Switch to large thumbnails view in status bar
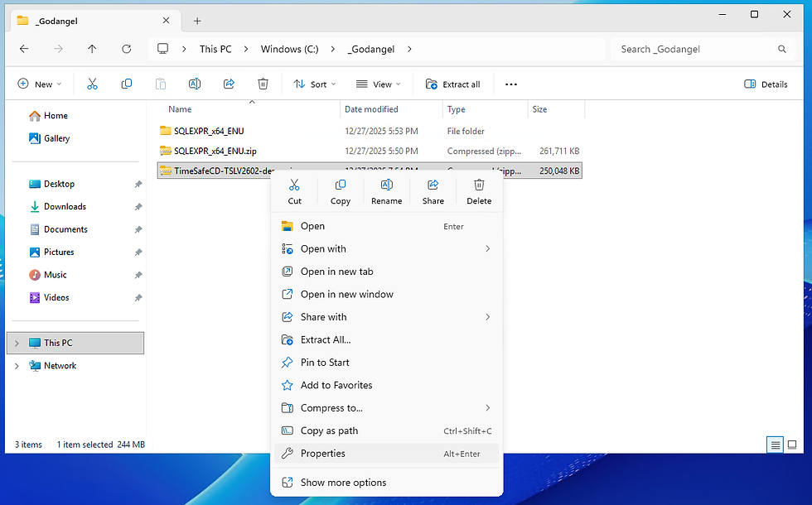812x505 pixels. [x=792, y=445]
